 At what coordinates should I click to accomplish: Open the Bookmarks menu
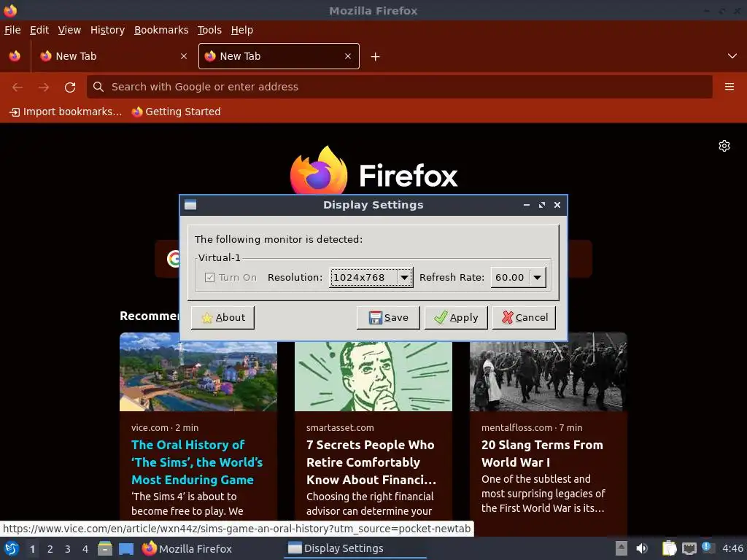point(161,30)
